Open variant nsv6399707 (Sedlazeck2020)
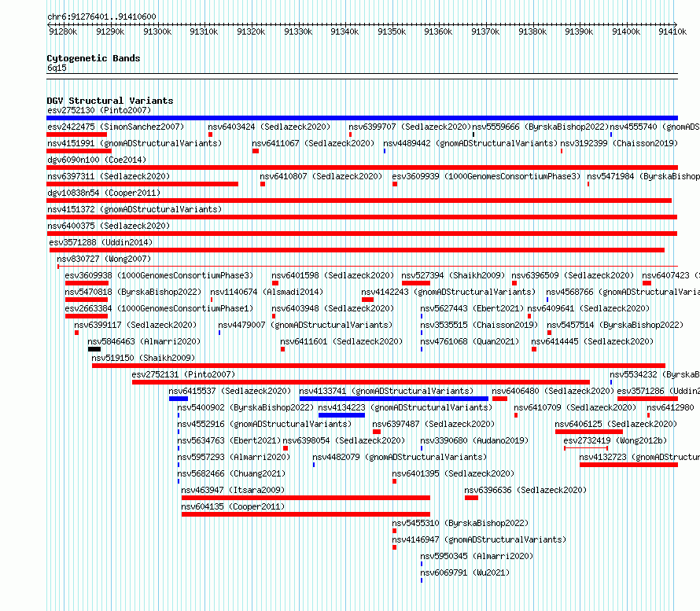The width and height of the screenshot is (700, 611). point(410,127)
